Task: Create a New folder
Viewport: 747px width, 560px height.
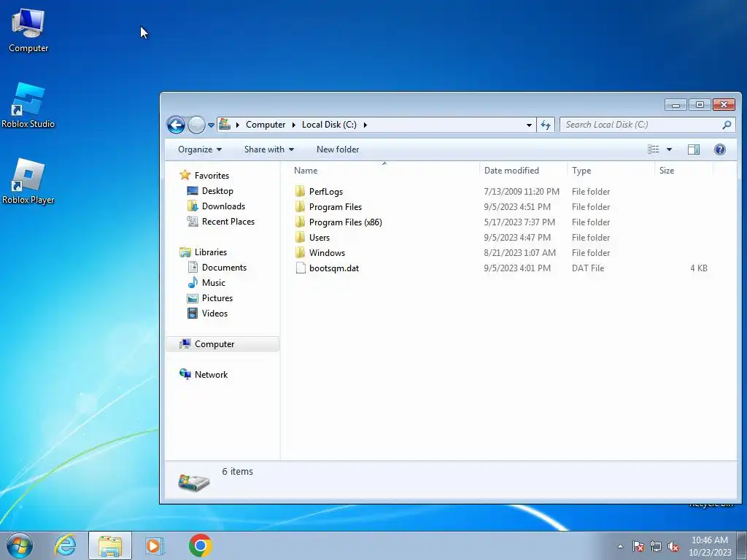Action: click(338, 149)
